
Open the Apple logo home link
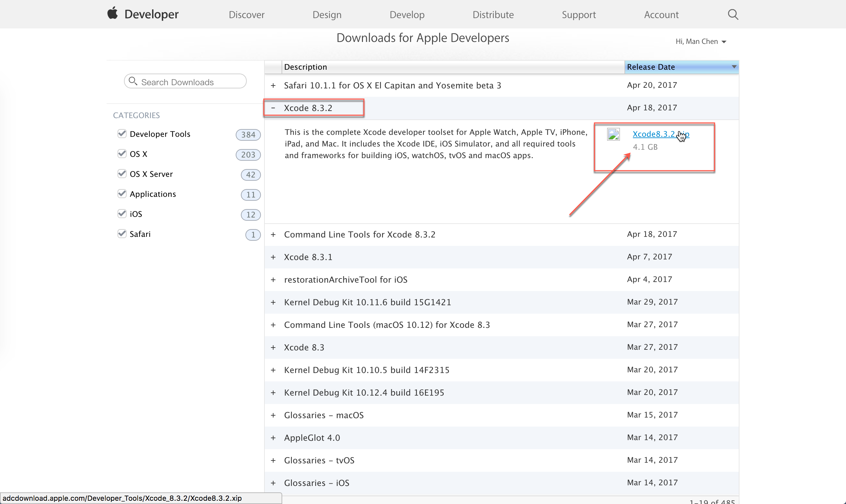coord(112,13)
